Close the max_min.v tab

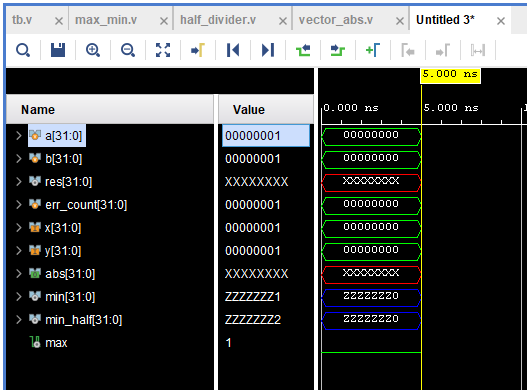click(164, 21)
